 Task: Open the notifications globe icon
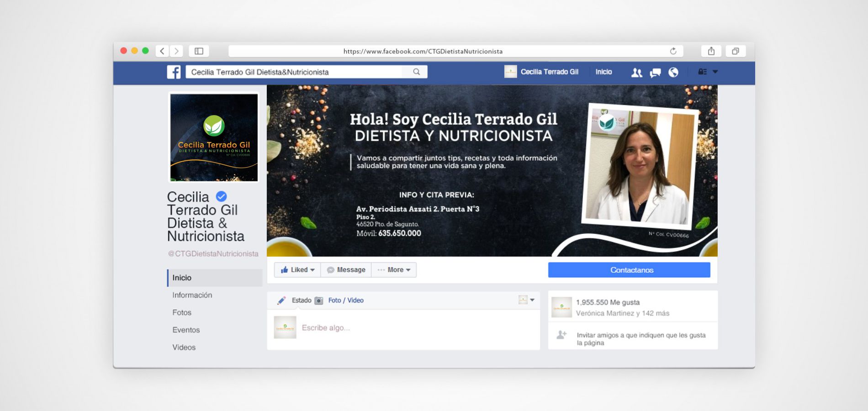(673, 72)
